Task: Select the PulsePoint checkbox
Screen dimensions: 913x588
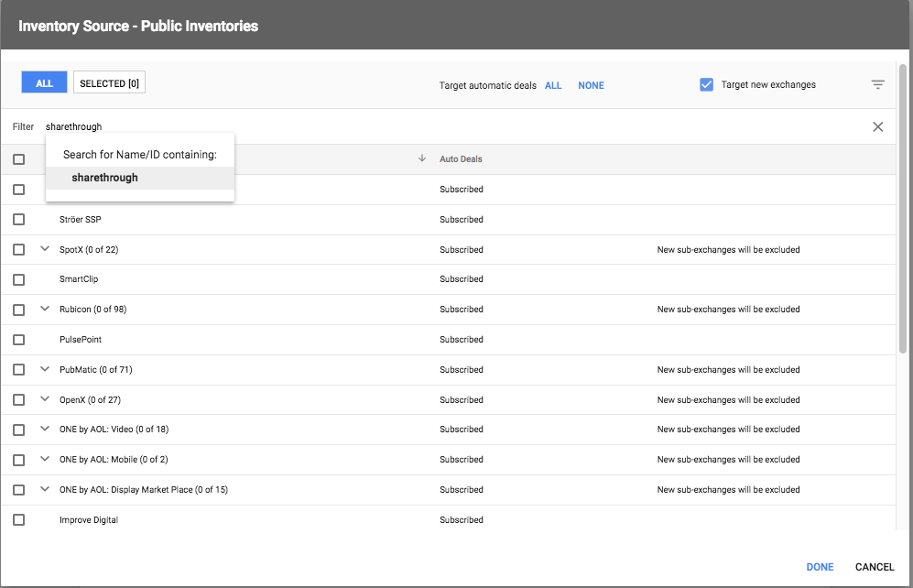Action: pyautogui.click(x=18, y=340)
